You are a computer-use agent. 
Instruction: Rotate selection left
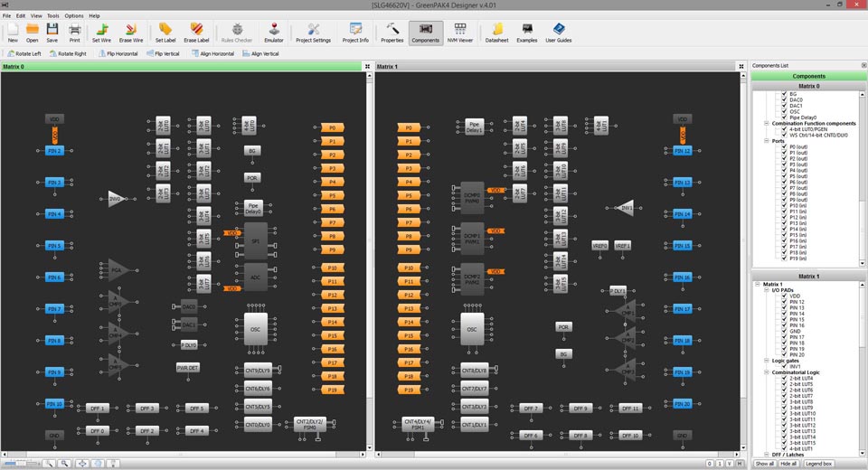(24, 53)
